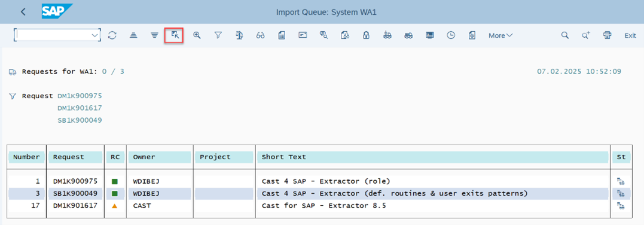Click the monitor icon in toolbar

pyautogui.click(x=429, y=35)
